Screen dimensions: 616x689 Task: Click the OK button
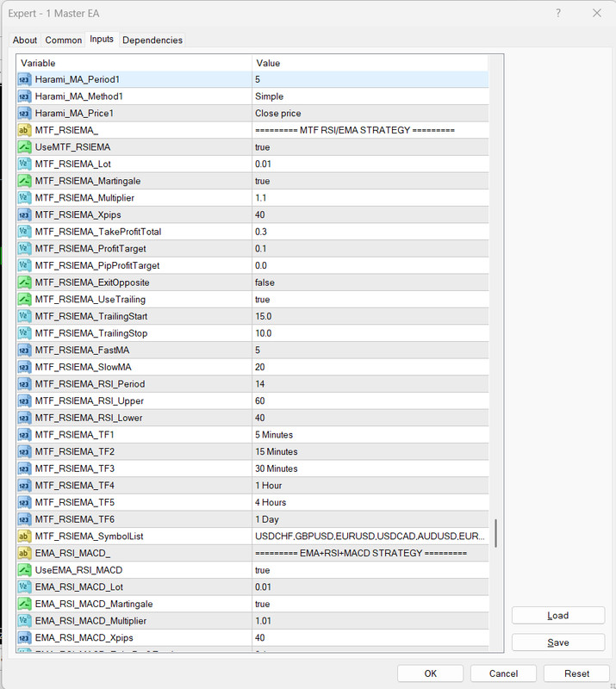point(430,673)
